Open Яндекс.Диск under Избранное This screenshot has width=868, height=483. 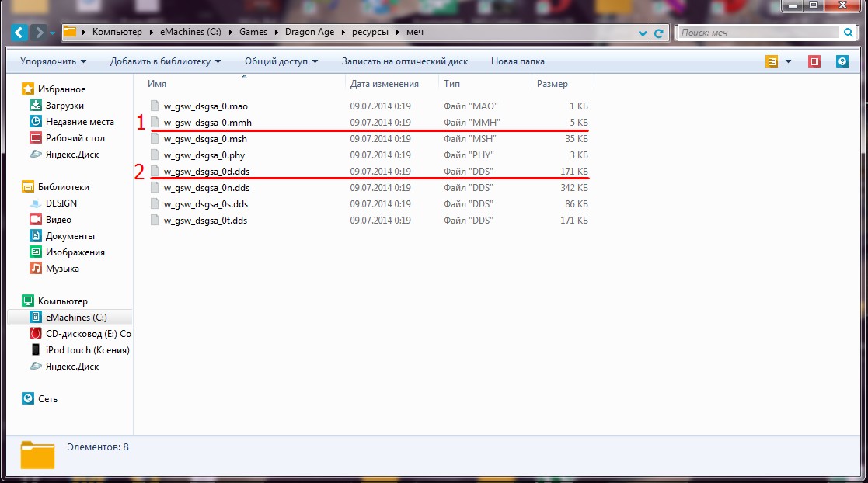[x=72, y=155]
